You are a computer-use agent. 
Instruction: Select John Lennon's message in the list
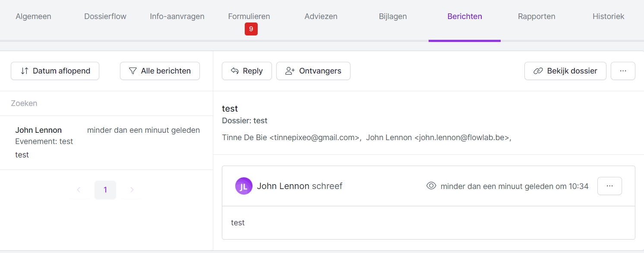click(106, 142)
